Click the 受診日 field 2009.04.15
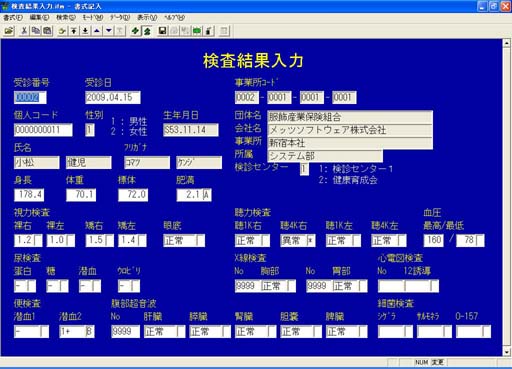 pyautogui.click(x=113, y=97)
